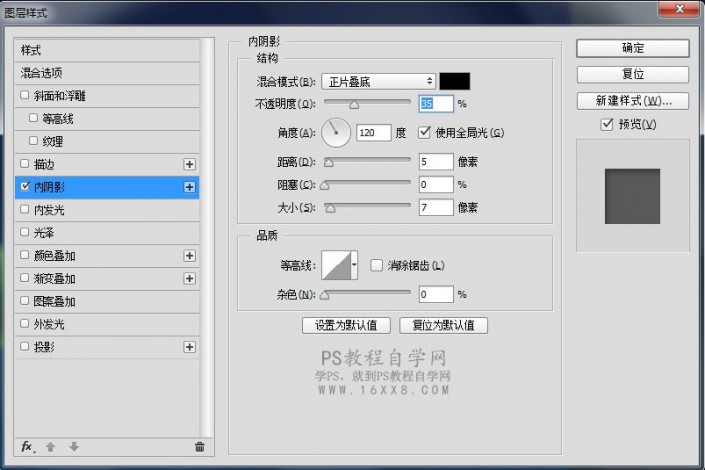The width and height of the screenshot is (705, 470).
Task: Click 设置为默认值 button
Action: pyautogui.click(x=346, y=325)
